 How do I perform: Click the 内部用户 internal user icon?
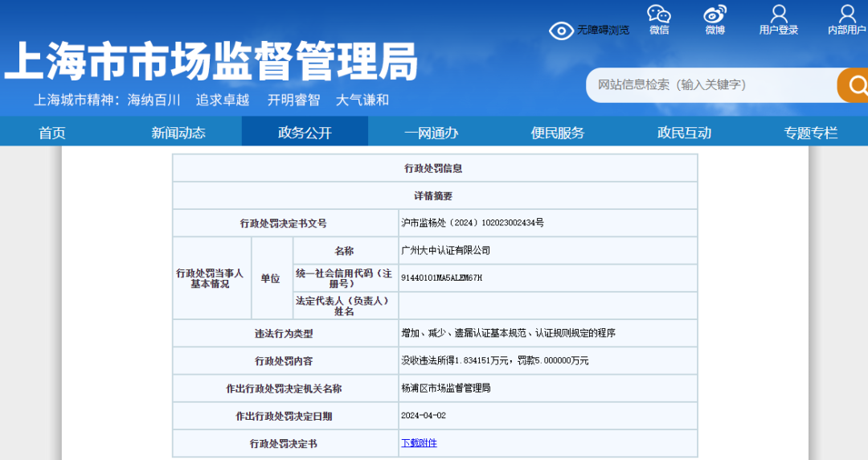847,14
